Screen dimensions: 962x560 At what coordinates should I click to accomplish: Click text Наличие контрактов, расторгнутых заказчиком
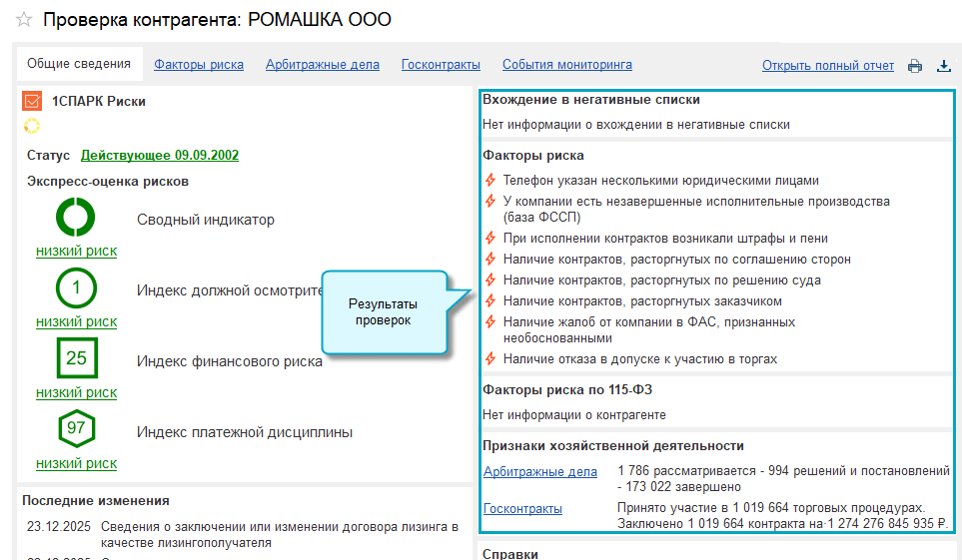(642, 301)
